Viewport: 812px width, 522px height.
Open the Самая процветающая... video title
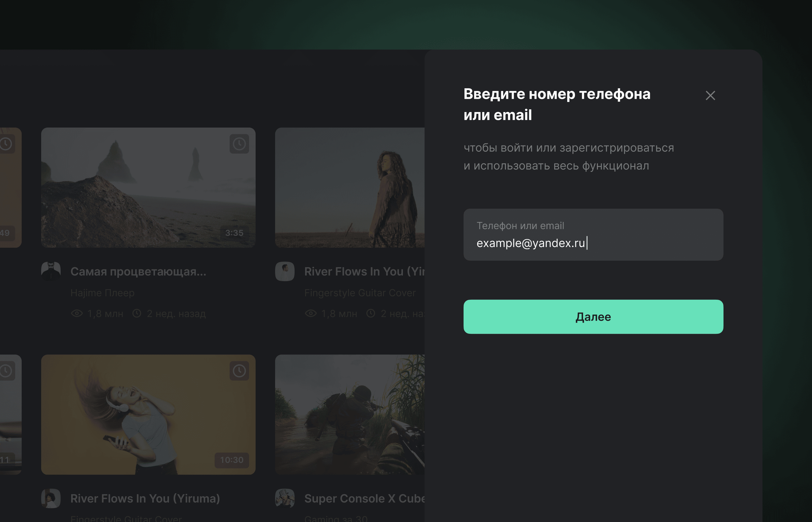tap(138, 272)
